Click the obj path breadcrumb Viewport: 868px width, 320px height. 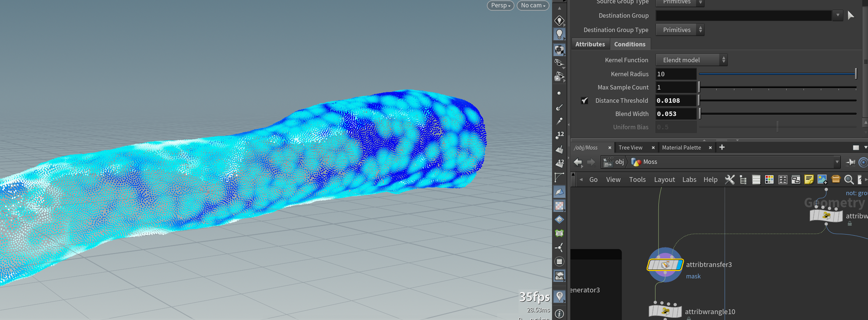click(619, 162)
